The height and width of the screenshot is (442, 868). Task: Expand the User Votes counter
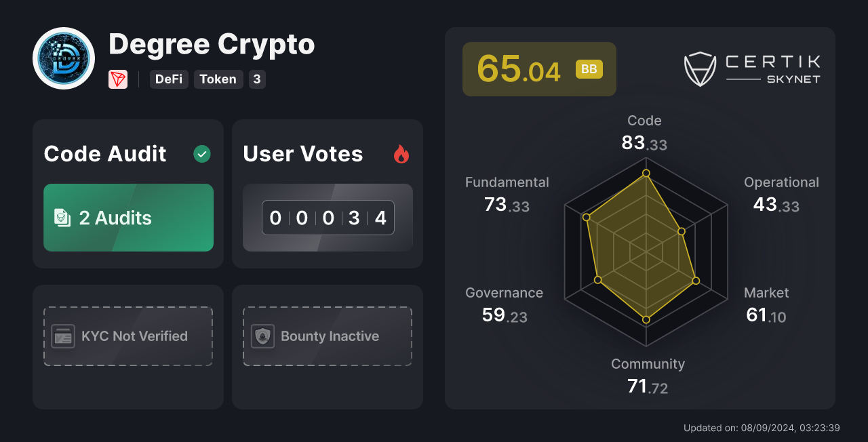pos(327,218)
